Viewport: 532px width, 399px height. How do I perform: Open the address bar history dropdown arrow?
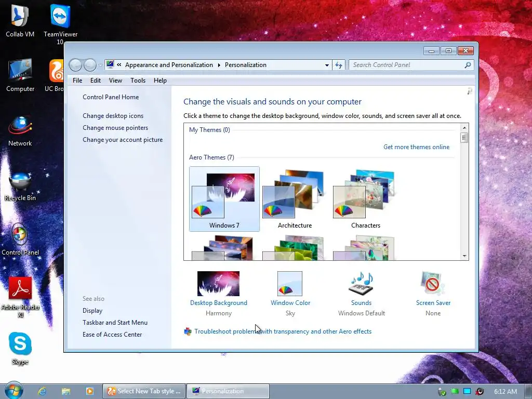click(x=327, y=65)
